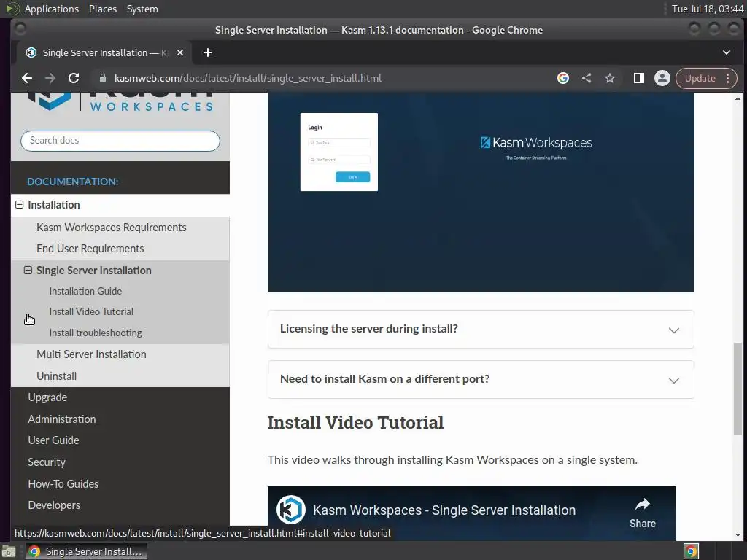Go to the Installation Guide section
This screenshot has height=560, width=747.
(86, 291)
